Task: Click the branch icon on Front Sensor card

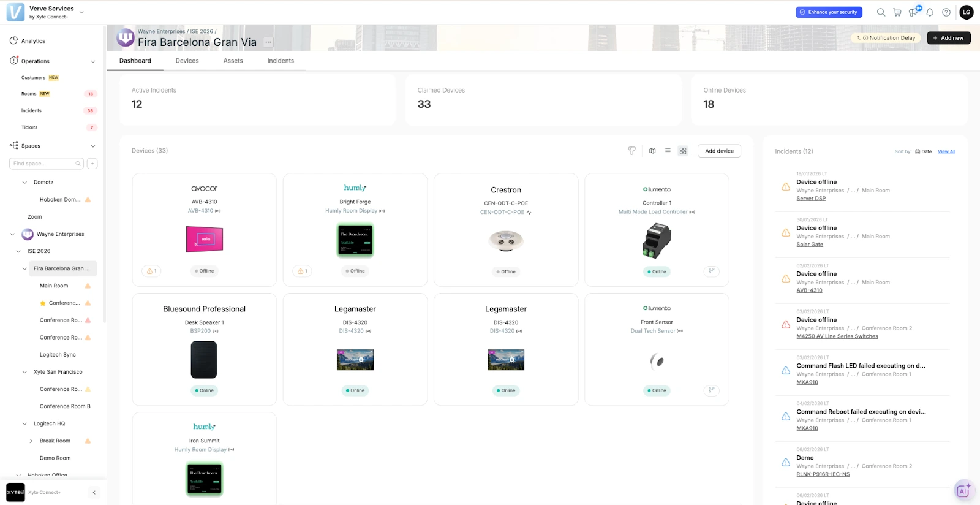Action: [x=711, y=390]
